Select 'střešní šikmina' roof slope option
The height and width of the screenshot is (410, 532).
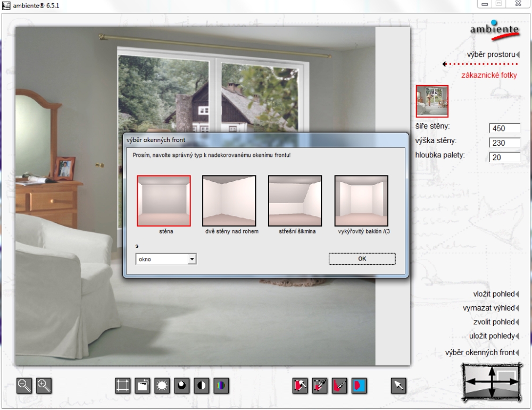295,200
